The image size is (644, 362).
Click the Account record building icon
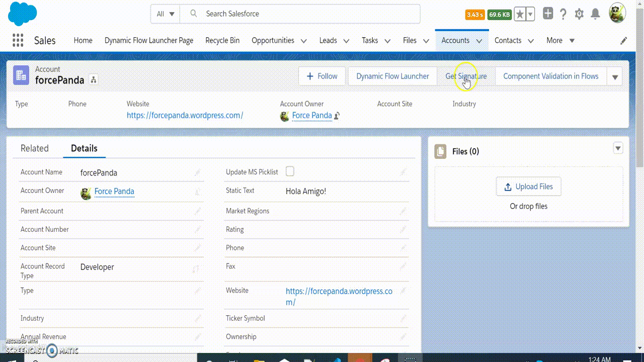(x=21, y=75)
